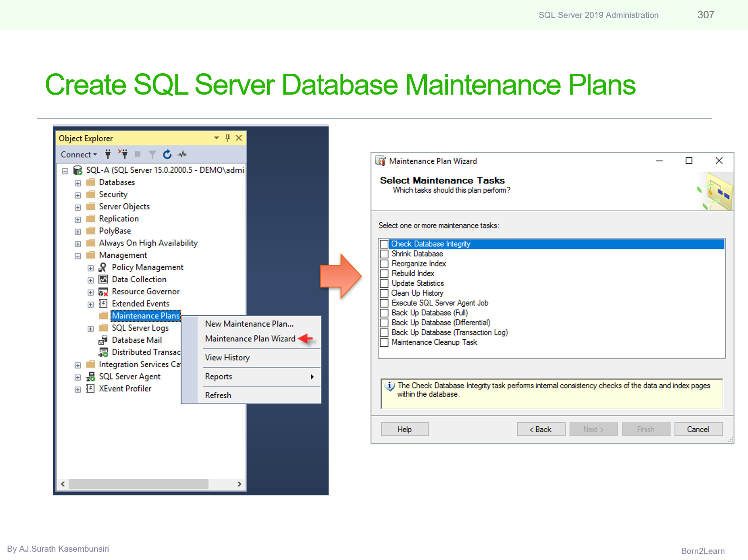This screenshot has height=560, width=748.
Task: Collapse the Management node
Action: pyautogui.click(x=78, y=256)
